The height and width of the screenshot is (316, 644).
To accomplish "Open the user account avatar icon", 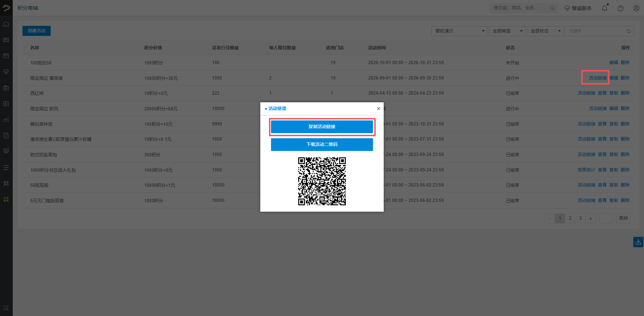I will pos(636,8).
